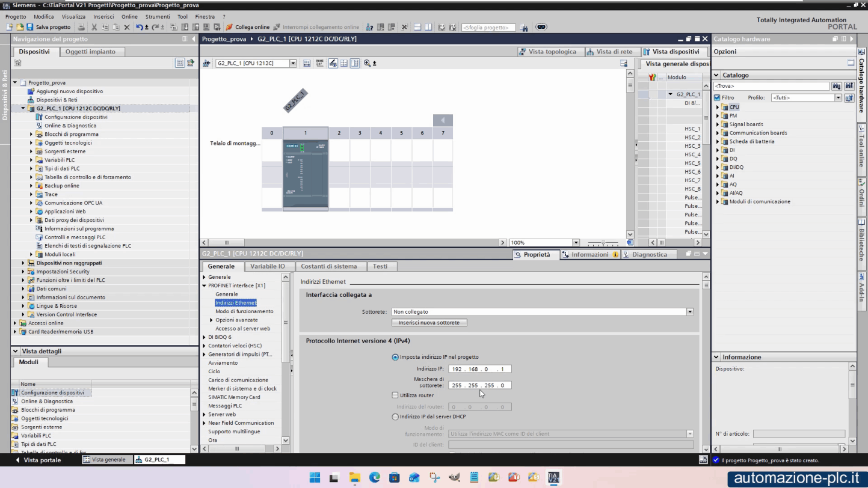
Task: Select the Indirizzi Ethernet entry in Properties
Action: (235, 302)
